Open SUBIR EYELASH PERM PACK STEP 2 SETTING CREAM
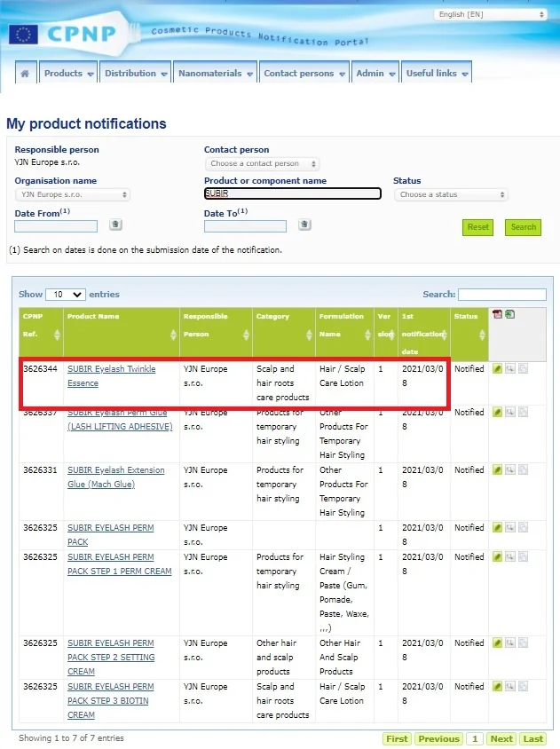 (x=111, y=658)
